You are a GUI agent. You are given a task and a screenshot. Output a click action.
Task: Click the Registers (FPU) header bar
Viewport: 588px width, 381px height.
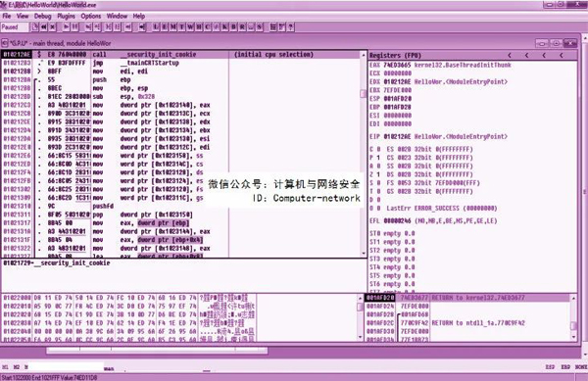point(472,56)
